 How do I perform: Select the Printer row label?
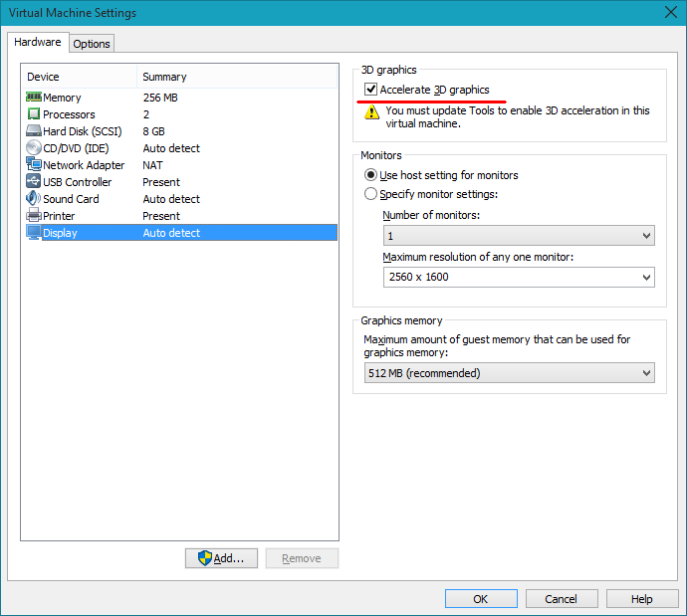pos(59,216)
